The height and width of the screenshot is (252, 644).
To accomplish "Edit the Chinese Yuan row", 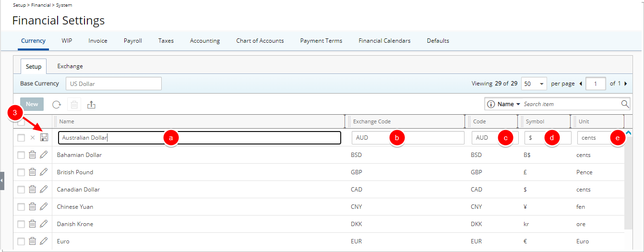I will (44, 207).
